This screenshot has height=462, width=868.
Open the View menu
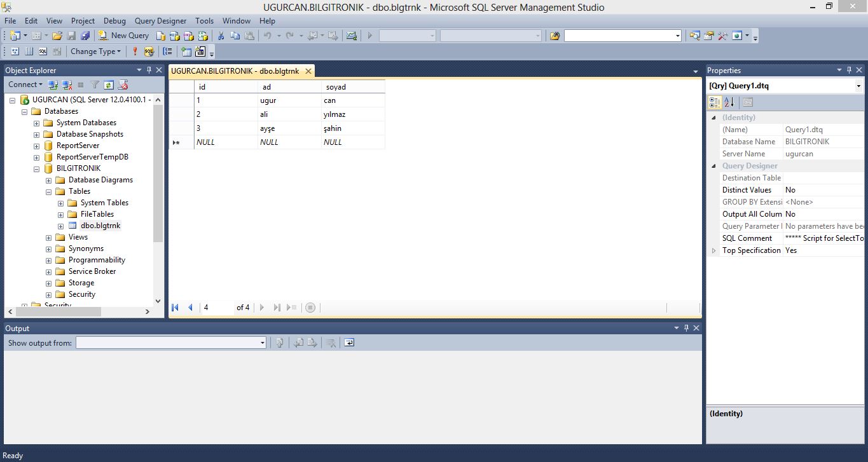[x=55, y=21]
